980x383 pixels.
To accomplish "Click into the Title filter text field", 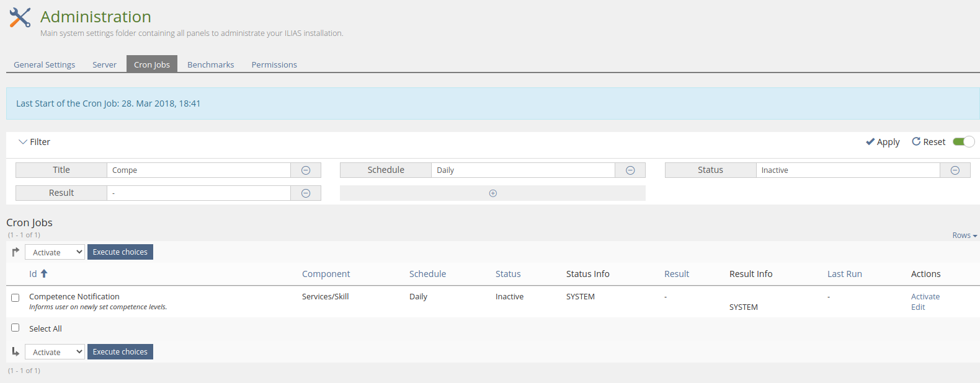I will [198, 170].
